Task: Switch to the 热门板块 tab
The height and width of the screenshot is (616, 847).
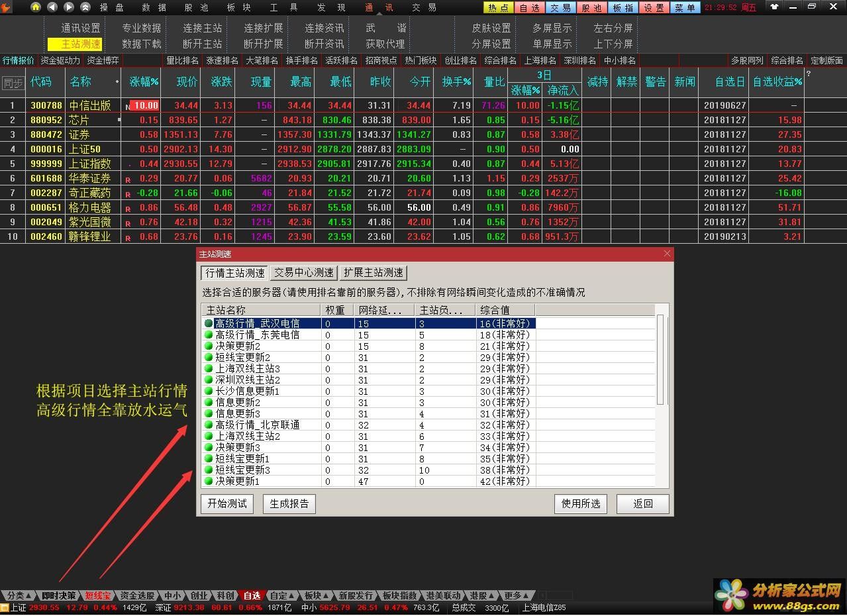Action: click(x=421, y=60)
